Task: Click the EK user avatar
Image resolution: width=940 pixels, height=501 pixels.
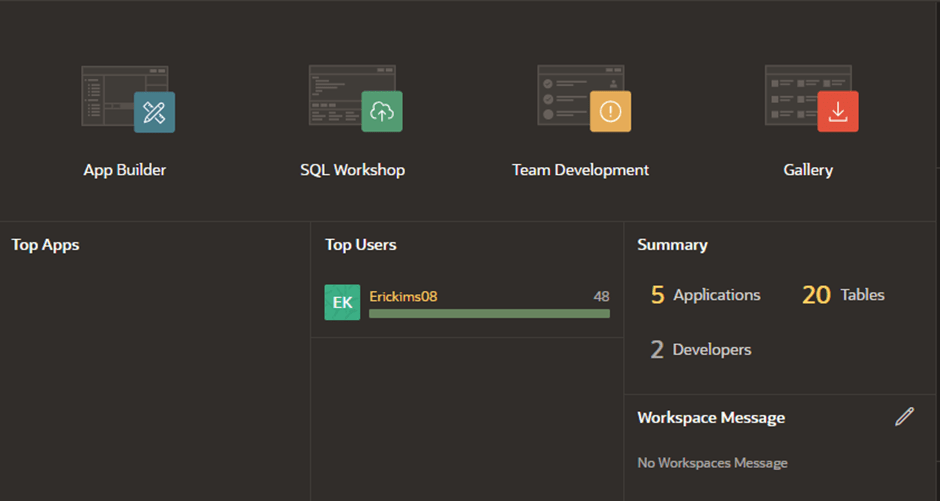Action: point(342,302)
